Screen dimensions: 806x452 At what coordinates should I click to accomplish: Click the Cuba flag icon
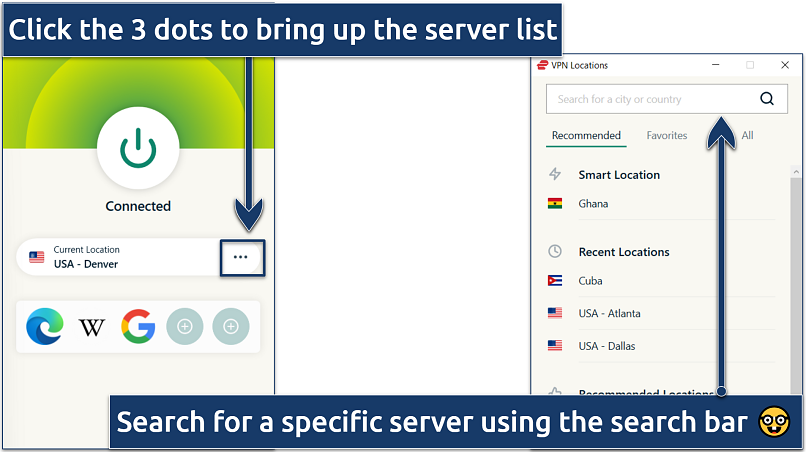[x=555, y=281]
